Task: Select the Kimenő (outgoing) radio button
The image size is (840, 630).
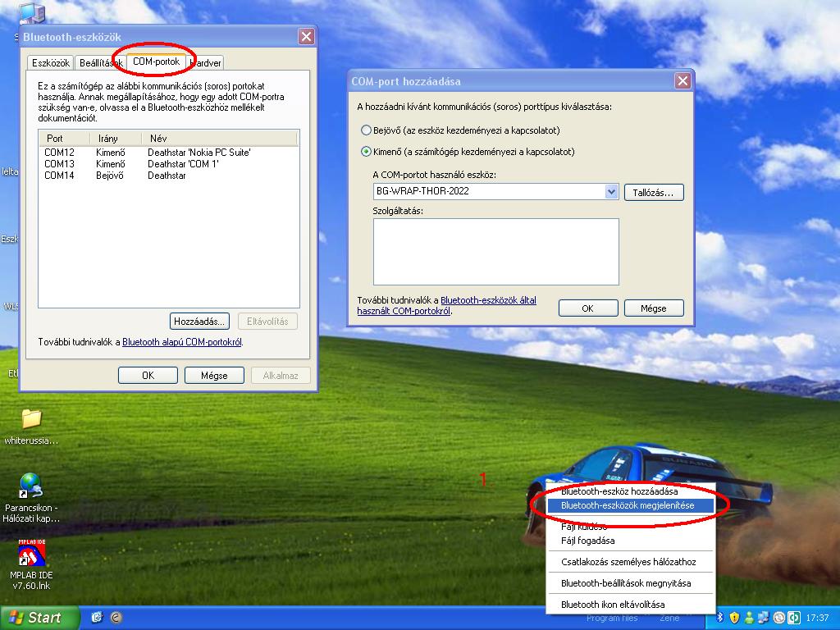Action: 366,152
